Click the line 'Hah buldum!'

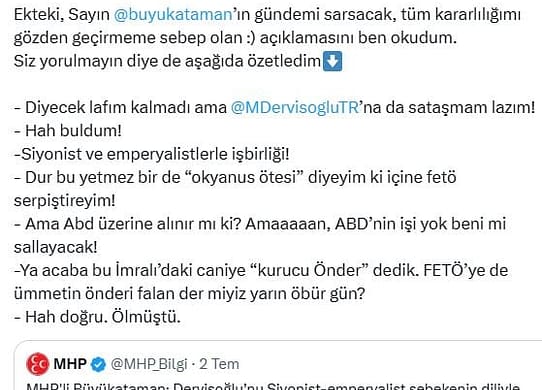[68, 131]
